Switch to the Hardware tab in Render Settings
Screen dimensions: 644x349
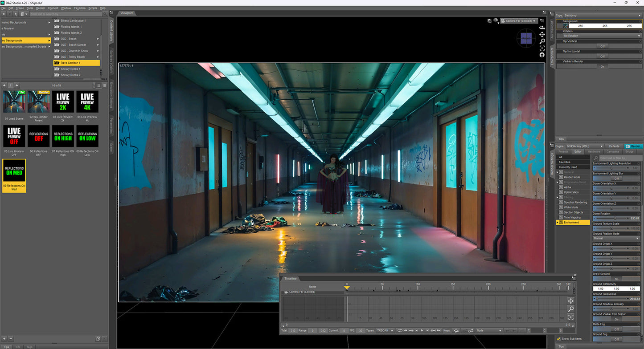point(594,152)
